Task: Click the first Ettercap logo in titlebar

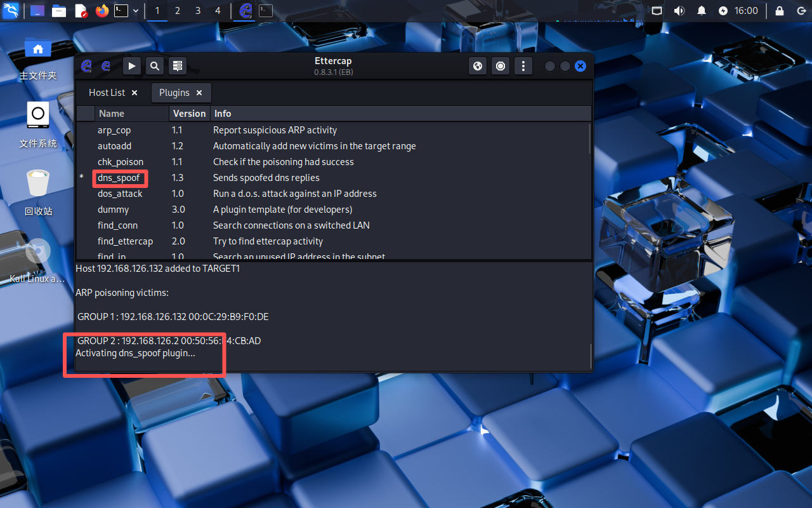Action: pos(87,65)
